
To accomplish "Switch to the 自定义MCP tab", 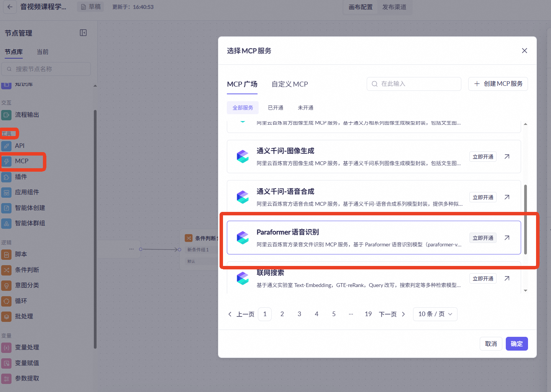I will [290, 84].
